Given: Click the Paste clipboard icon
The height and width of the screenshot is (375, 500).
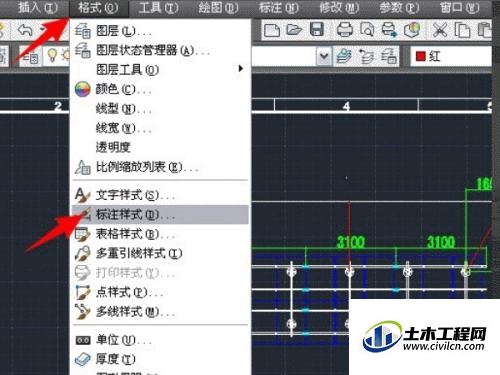Looking at the screenshot, I should [x=484, y=30].
